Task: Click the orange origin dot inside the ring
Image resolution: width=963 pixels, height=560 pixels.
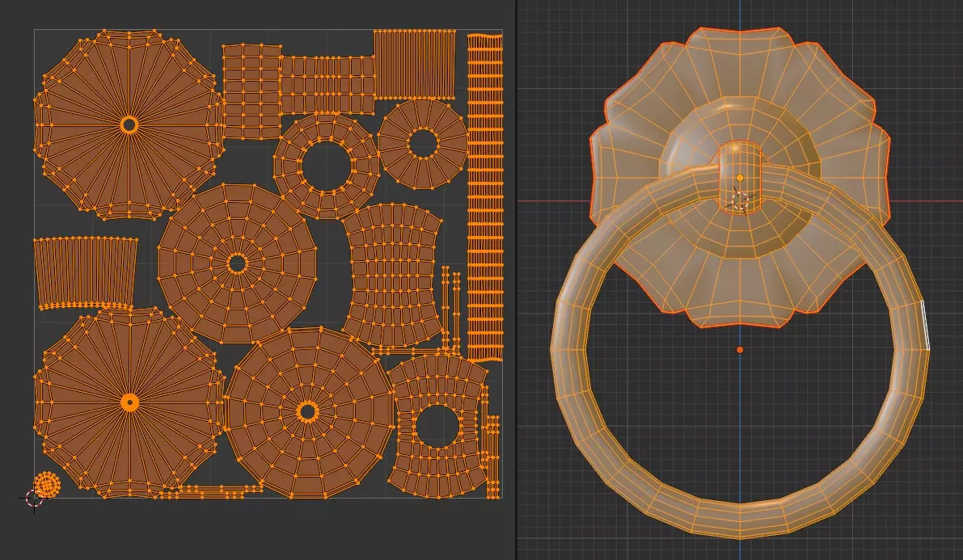Action: [x=740, y=350]
